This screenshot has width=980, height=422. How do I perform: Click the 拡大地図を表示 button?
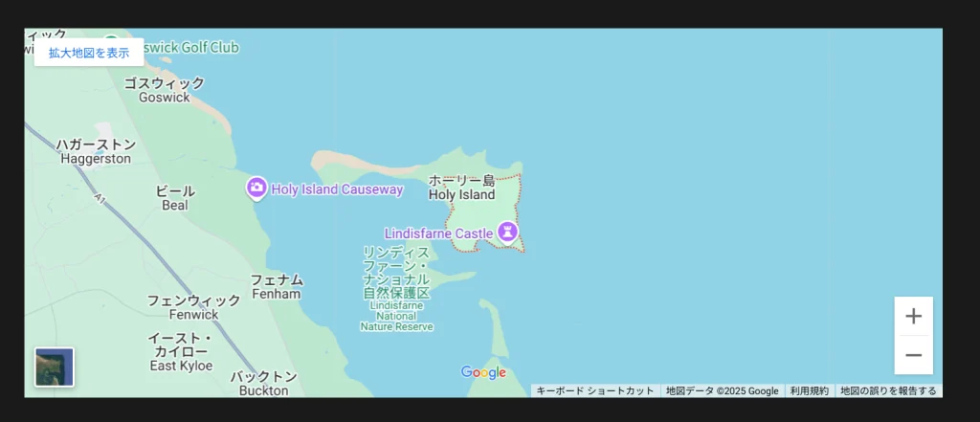click(89, 54)
